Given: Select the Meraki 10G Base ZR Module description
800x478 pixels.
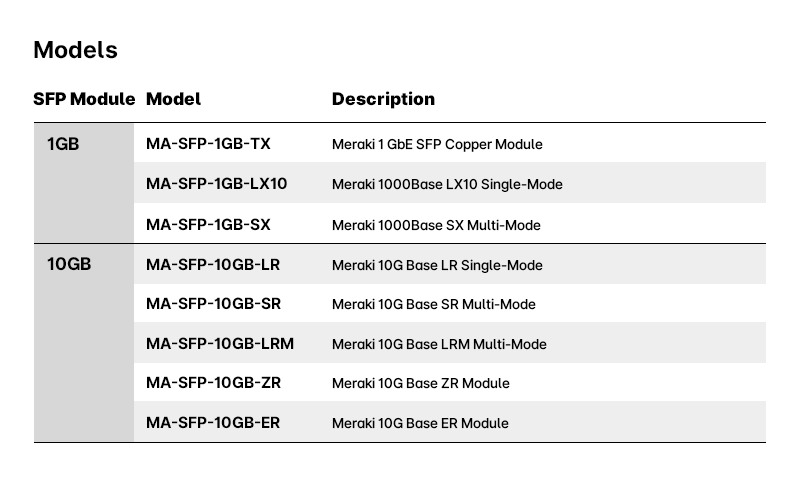Looking at the screenshot, I should [x=420, y=383].
